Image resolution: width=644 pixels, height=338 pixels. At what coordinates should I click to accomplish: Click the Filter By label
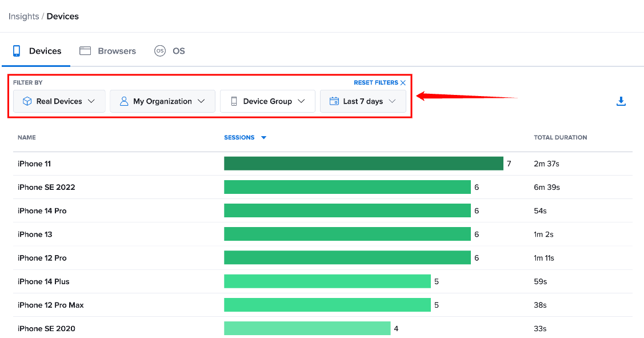click(27, 82)
